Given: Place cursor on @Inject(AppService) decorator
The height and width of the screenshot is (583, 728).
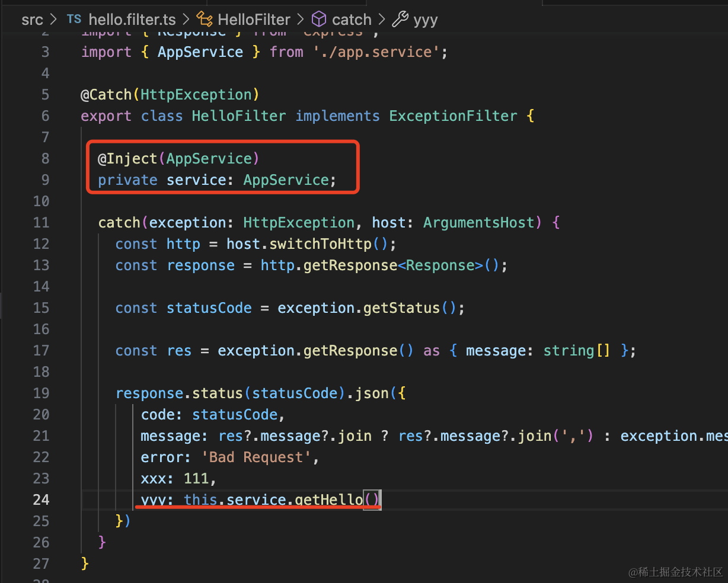Looking at the screenshot, I should click(x=178, y=158).
